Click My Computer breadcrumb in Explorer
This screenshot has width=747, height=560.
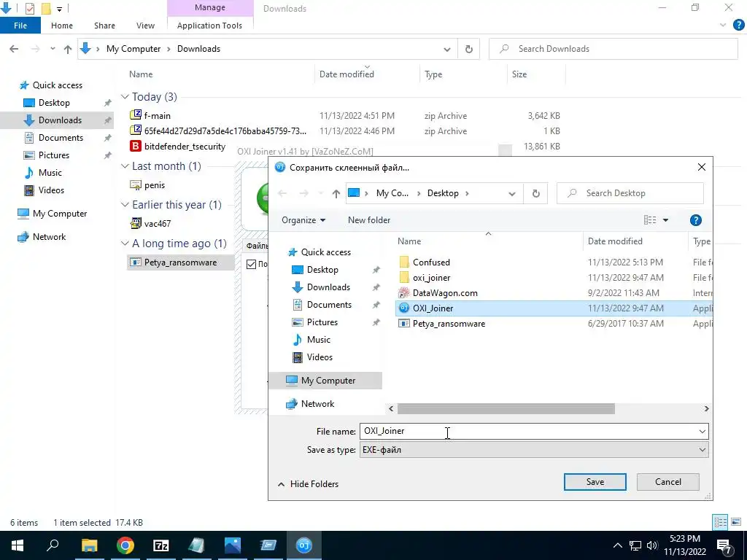133,49
